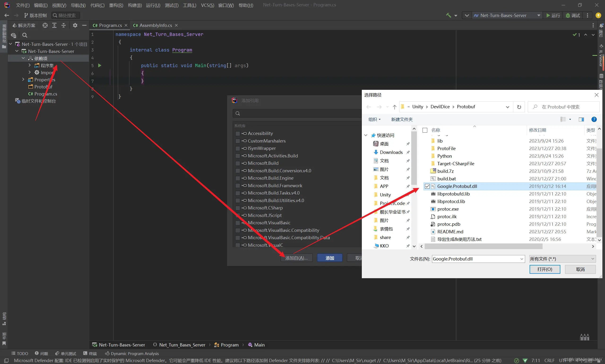Expand the Properties tree node
This screenshot has height=364, width=605.
pos(23,79)
